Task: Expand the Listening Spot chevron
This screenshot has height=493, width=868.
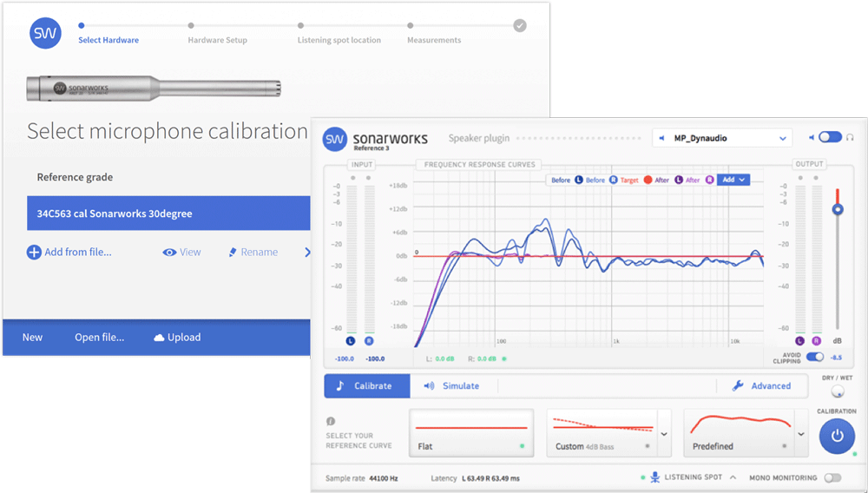Action: pyautogui.click(x=733, y=477)
